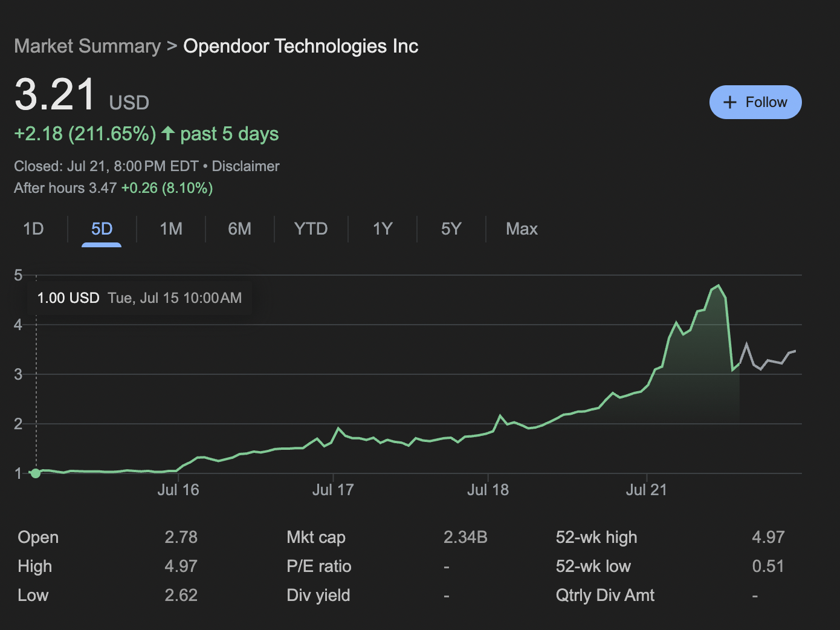This screenshot has height=630, width=840.
Task: Switch to the 1Y chart range
Action: pos(383,229)
